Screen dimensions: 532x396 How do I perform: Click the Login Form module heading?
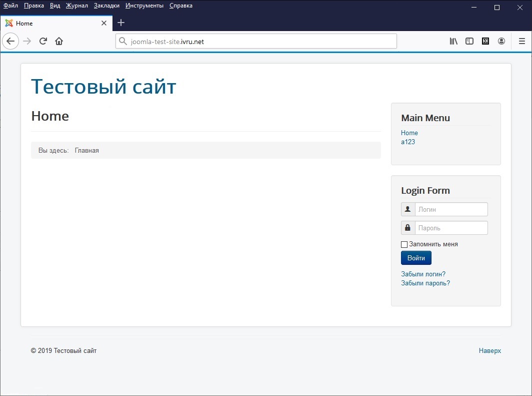[x=425, y=191]
